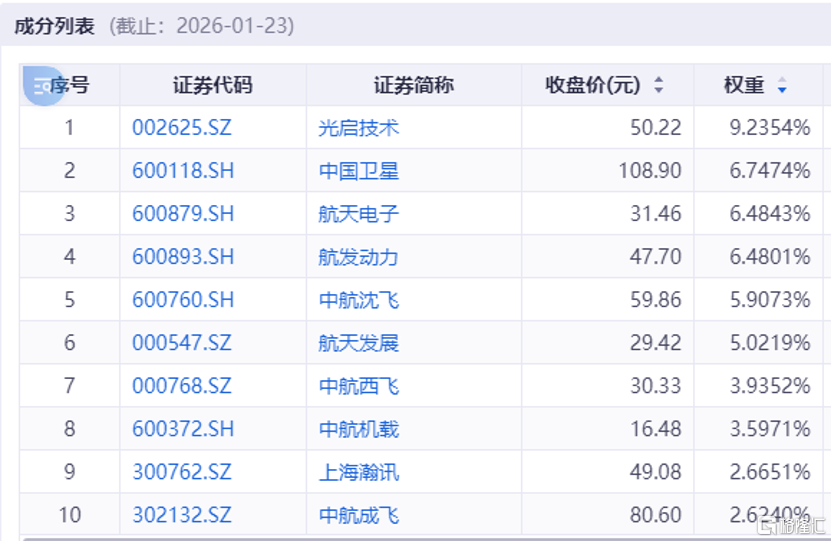This screenshot has width=832, height=542.
Task: Open the 航天发展 stock link
Action: (359, 343)
